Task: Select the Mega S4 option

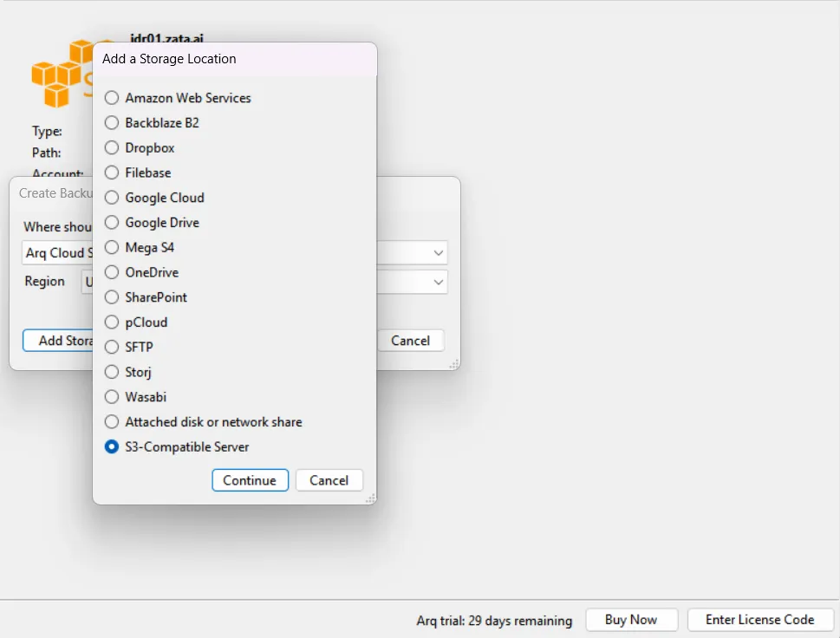Action: click(112, 247)
